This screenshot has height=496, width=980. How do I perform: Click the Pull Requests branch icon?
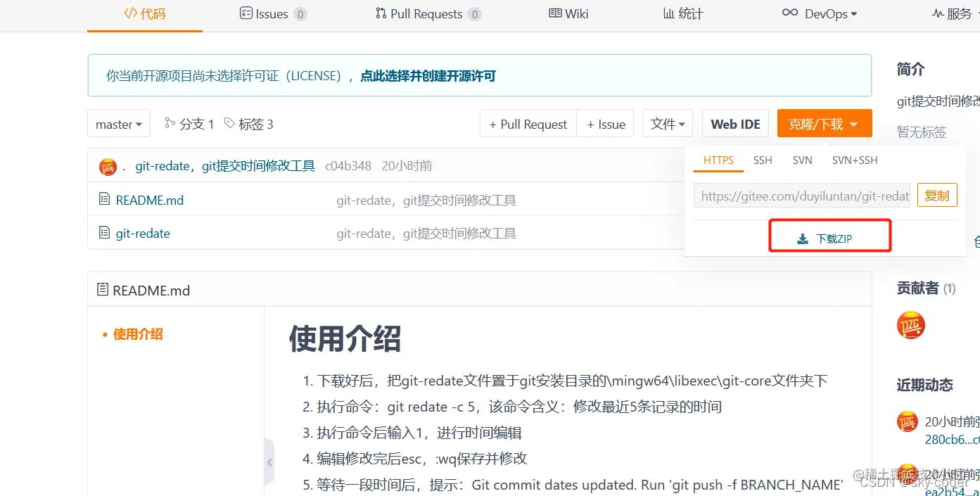[381, 13]
